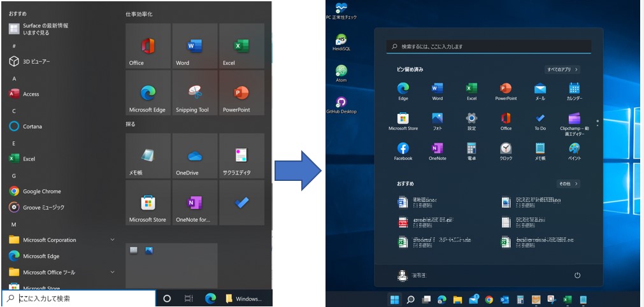The height and width of the screenshot is (307, 644).
Task: Open Task View on Windows 10 taskbar
Action: pos(189,298)
